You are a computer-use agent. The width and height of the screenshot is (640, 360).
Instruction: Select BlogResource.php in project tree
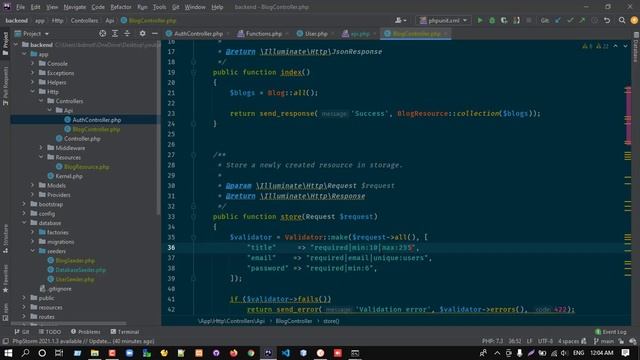[87, 167]
